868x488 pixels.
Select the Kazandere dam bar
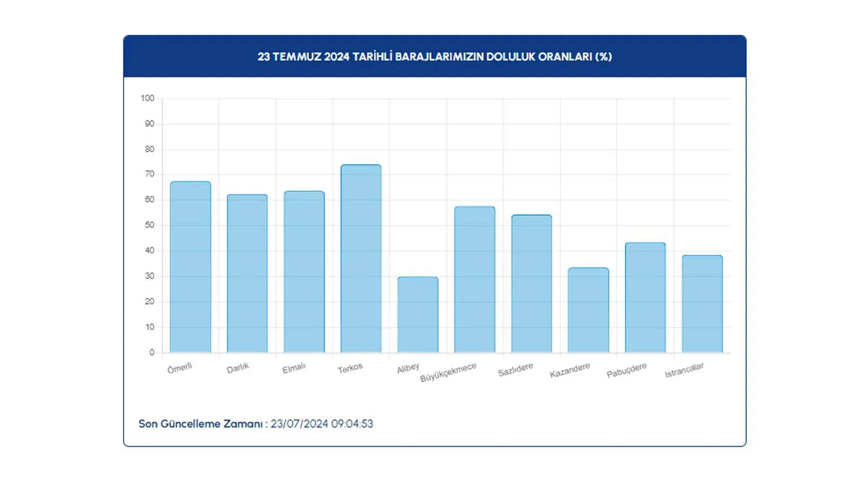588,309
